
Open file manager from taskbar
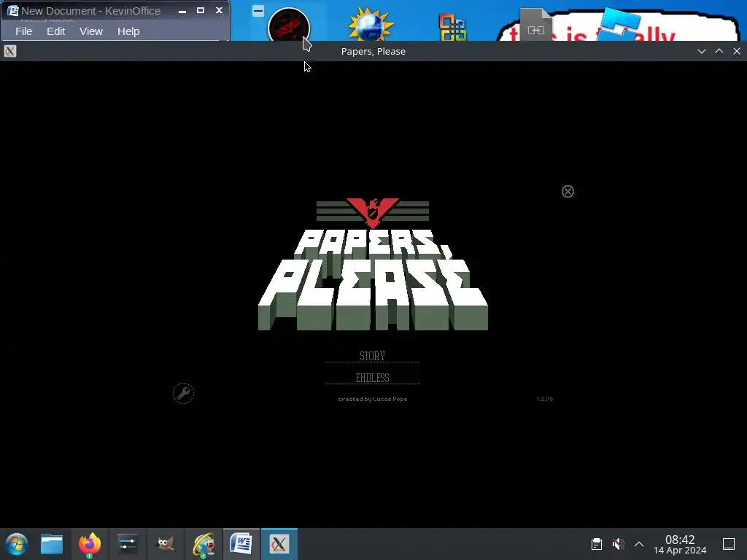click(x=52, y=544)
